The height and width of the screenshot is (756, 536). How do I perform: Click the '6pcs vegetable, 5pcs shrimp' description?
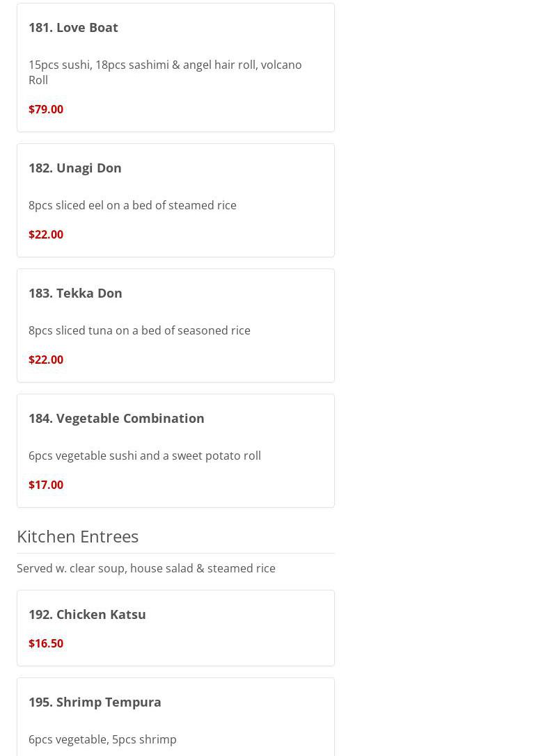coord(102,739)
